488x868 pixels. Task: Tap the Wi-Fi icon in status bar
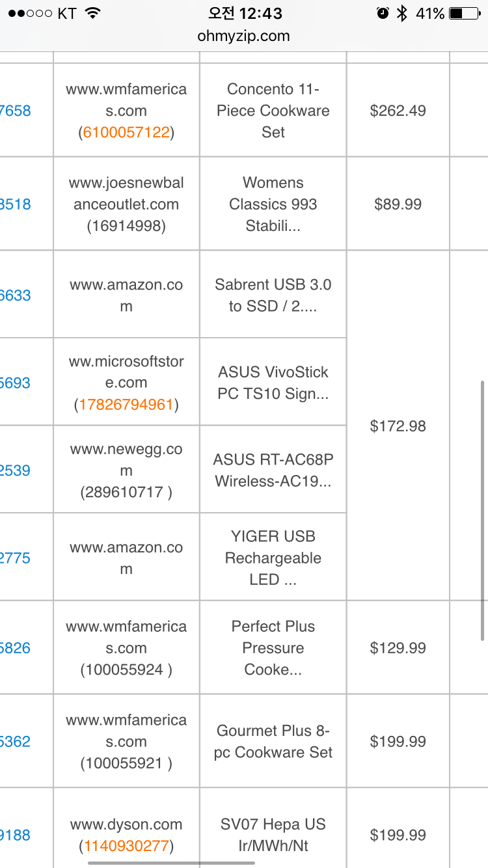point(93,14)
